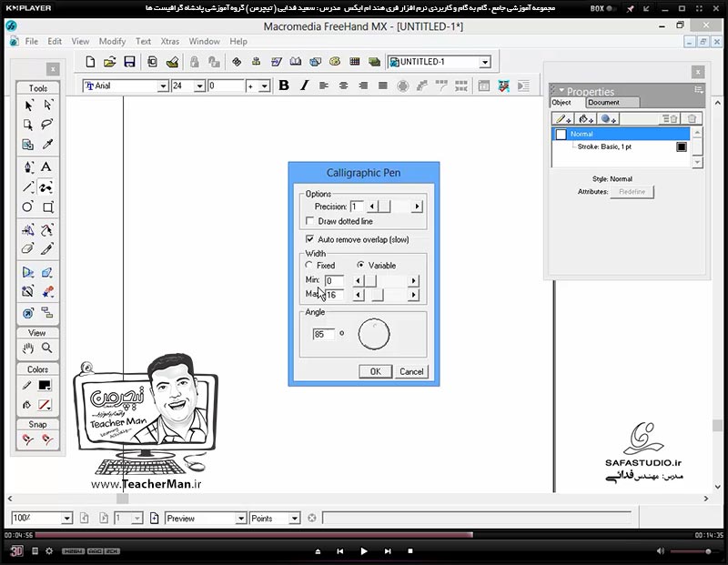This screenshot has width=728, height=565.
Task: Open KMPlayer settings gear icon
Action: [49, 551]
